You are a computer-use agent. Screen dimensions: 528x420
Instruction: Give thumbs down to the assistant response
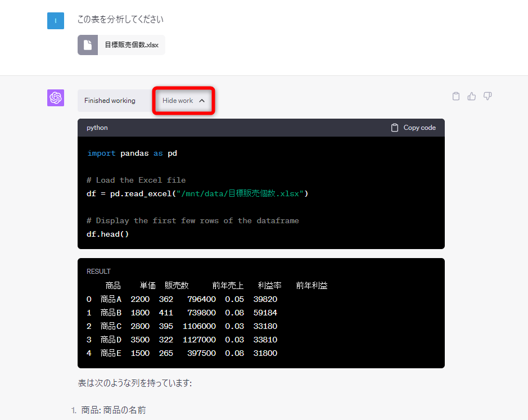tap(487, 96)
